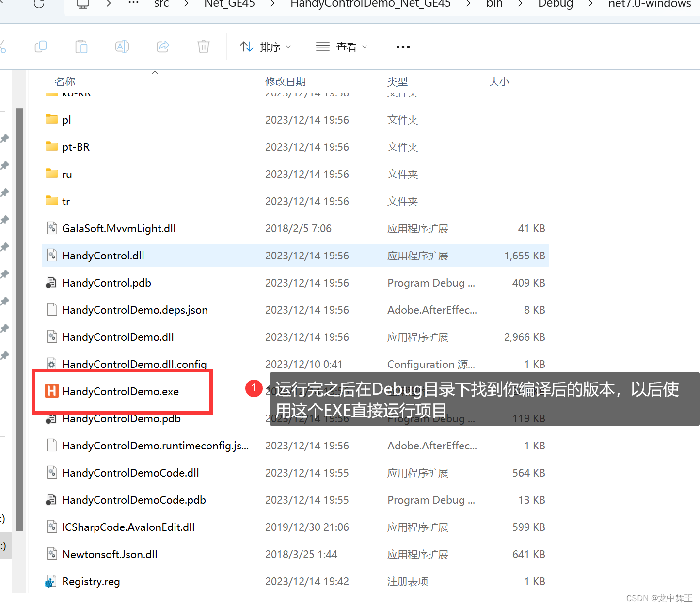This screenshot has width=700, height=607.
Task: Click the ICSharpCode.AvalonEdit.dll file icon
Action: pos(52,527)
